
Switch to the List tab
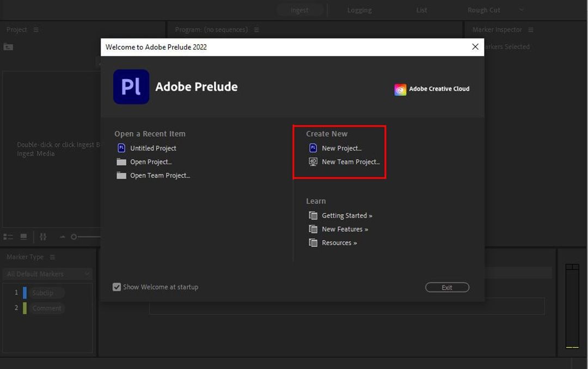421,10
